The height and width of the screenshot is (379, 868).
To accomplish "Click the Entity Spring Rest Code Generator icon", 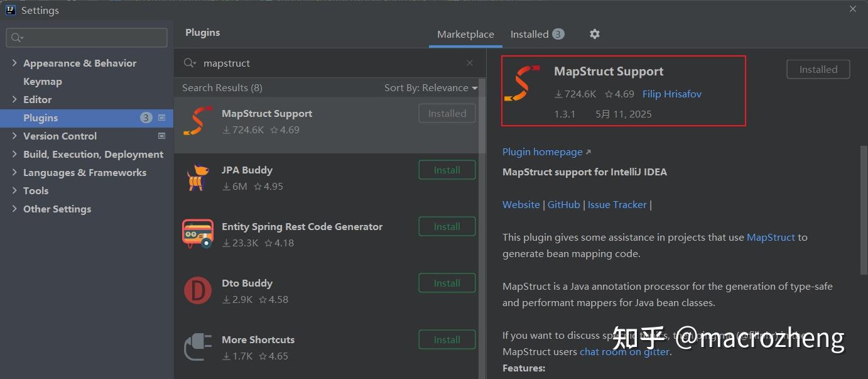I will (x=198, y=234).
